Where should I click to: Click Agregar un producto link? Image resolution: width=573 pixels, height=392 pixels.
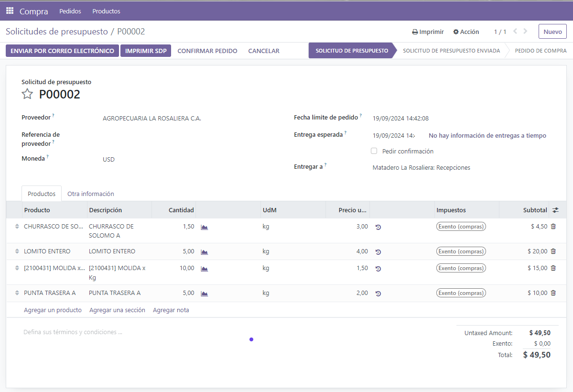click(x=53, y=310)
